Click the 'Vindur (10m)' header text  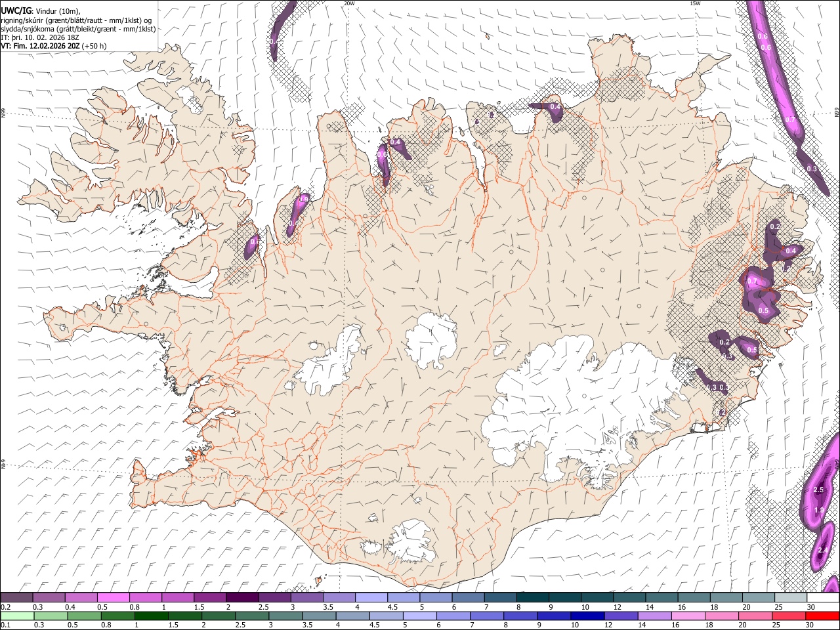click(58, 11)
